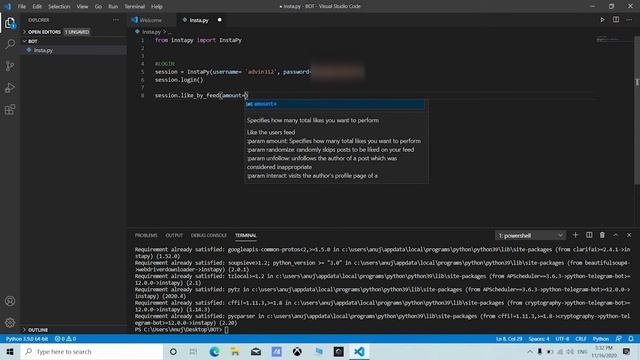Change indentation via Spaces: 4
Viewport: 640px width, 360px height.
(539, 339)
